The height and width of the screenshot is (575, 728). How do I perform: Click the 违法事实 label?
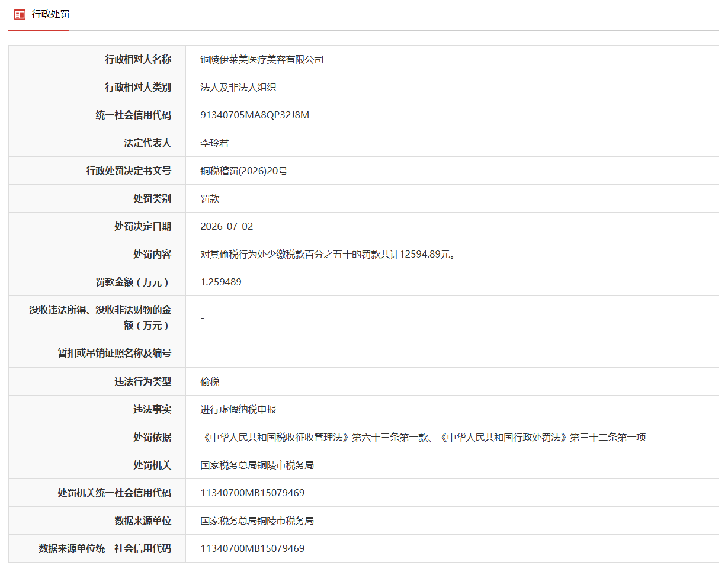click(152, 409)
